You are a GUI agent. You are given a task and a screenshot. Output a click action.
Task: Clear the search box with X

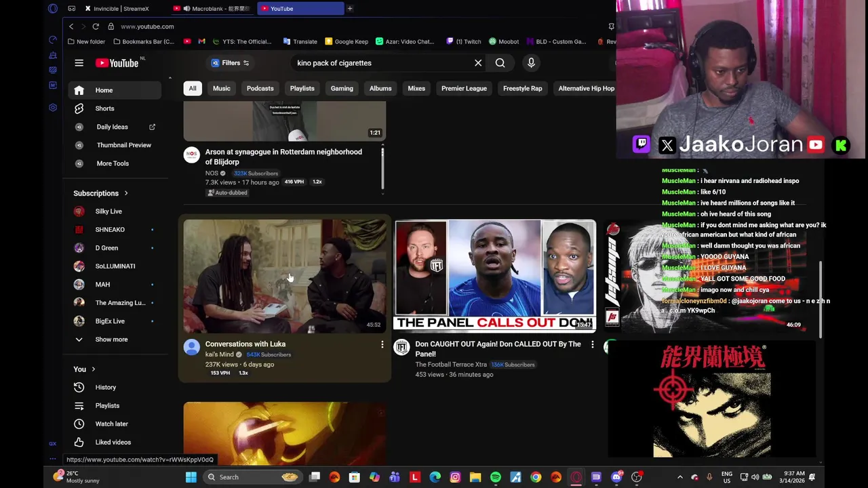click(x=478, y=63)
